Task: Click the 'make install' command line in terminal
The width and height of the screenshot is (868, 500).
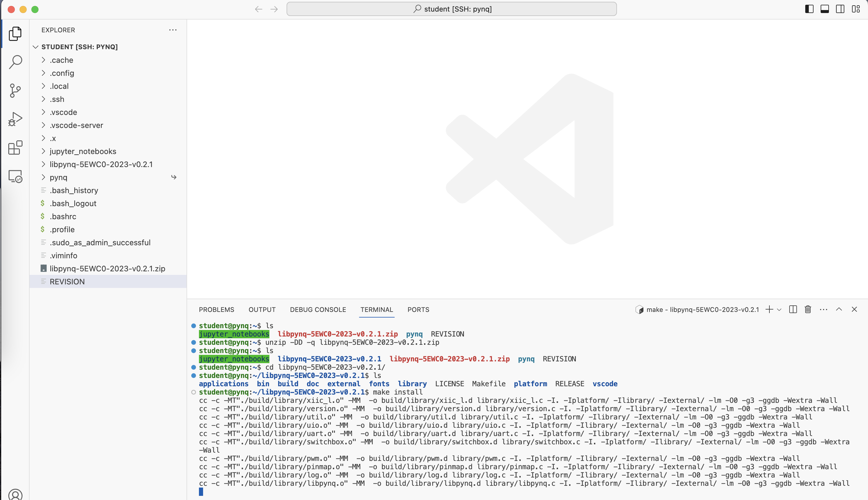Action: (398, 392)
